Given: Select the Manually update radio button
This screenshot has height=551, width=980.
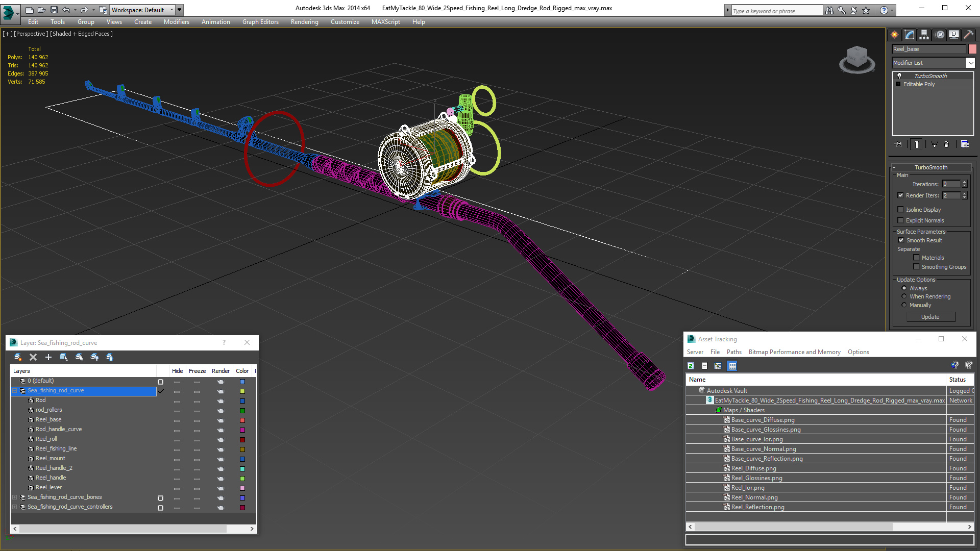Looking at the screenshot, I should tap(904, 305).
